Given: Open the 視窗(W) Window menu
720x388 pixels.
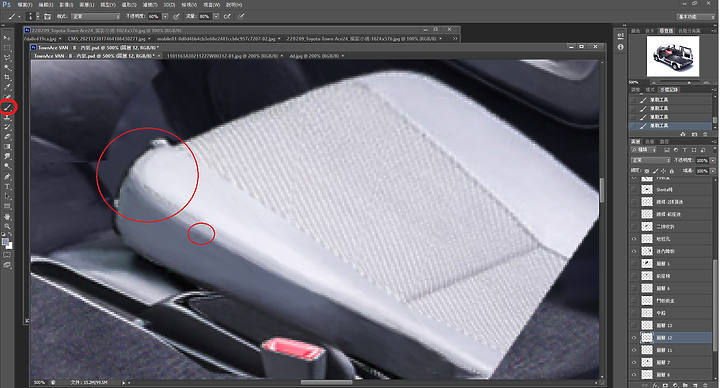Looking at the screenshot, I should click(x=212, y=5).
